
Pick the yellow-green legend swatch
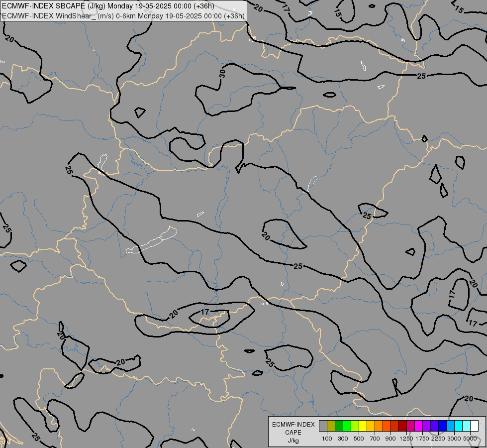tap(355, 426)
